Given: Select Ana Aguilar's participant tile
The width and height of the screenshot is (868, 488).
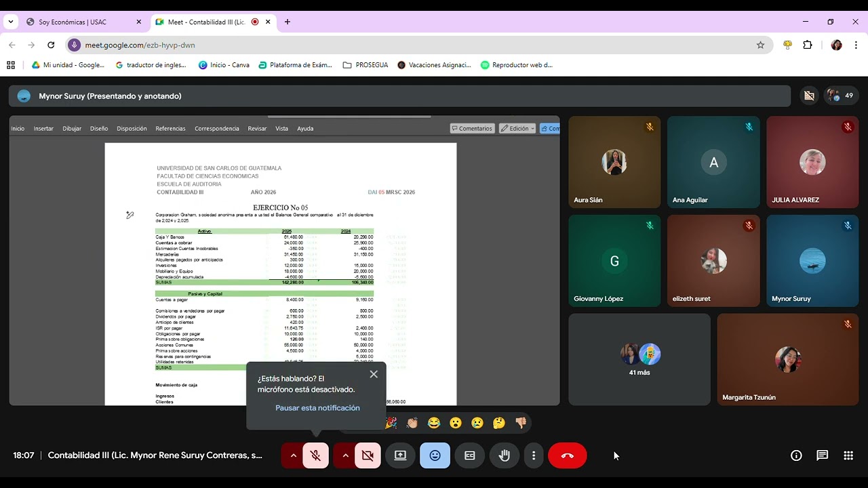Looking at the screenshot, I should tap(713, 162).
